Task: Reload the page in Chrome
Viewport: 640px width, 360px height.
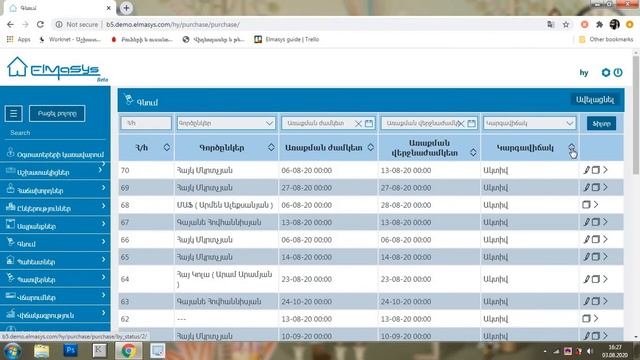Action: 40,24
